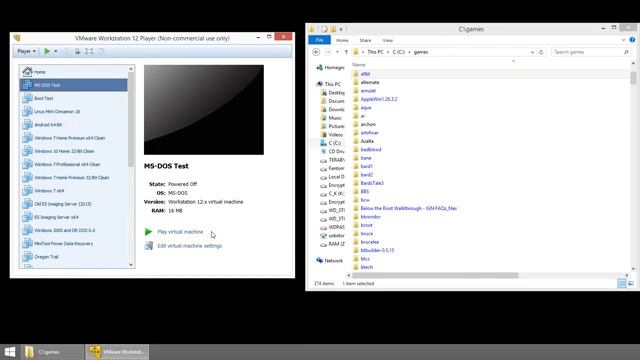Click the Windows Start button
Viewport: 640px width, 360px height.
point(9,352)
